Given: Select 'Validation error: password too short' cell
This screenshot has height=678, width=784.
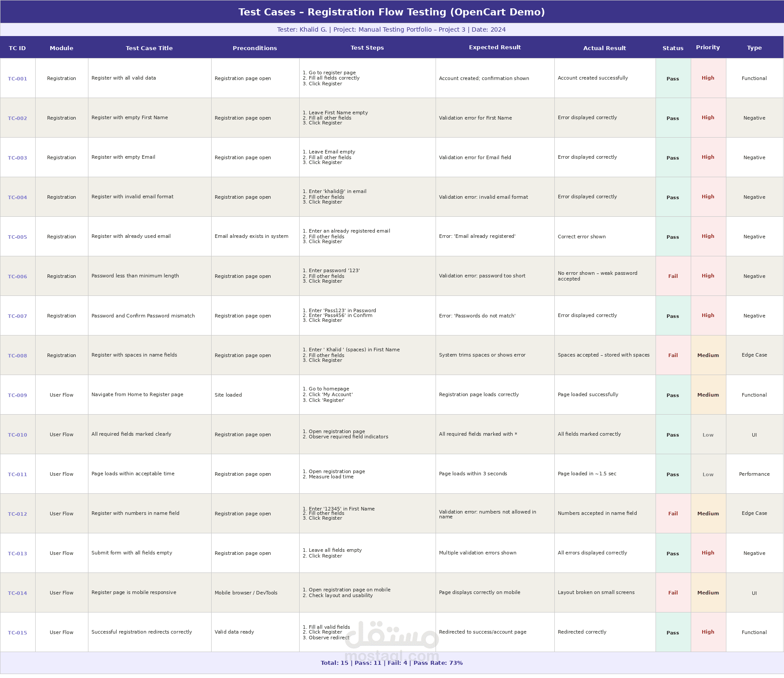Looking at the screenshot, I should pyautogui.click(x=482, y=276).
